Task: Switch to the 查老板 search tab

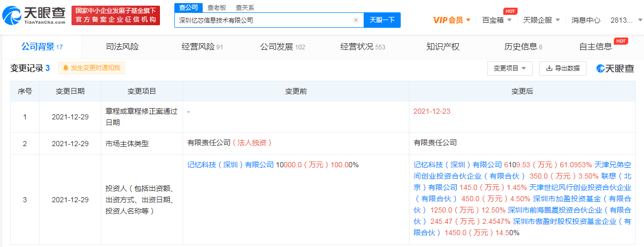Action: [x=217, y=7]
